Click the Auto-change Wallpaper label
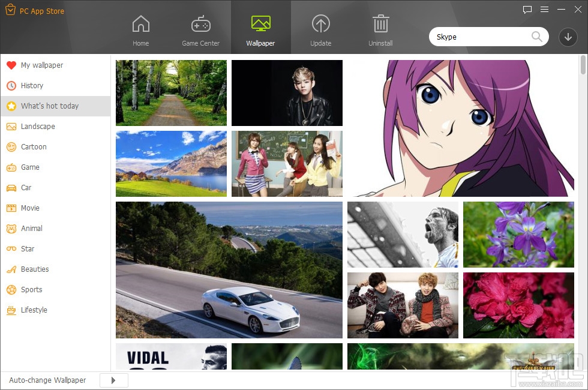Screen dimensions: 588x390 [47, 380]
